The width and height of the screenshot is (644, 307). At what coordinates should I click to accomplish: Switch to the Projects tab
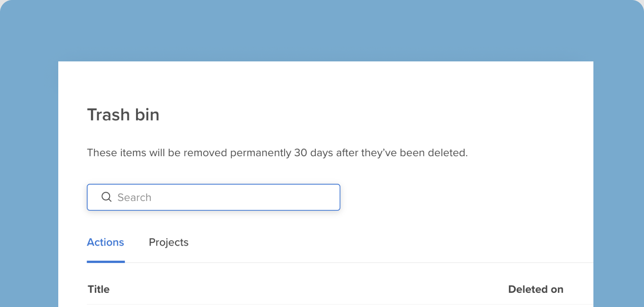tap(169, 243)
